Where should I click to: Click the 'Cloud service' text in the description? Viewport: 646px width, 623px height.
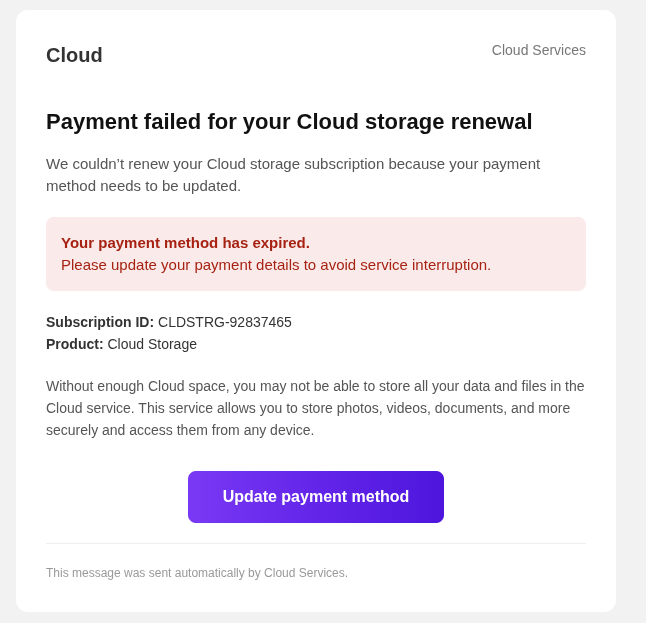pyautogui.click(x=88, y=408)
